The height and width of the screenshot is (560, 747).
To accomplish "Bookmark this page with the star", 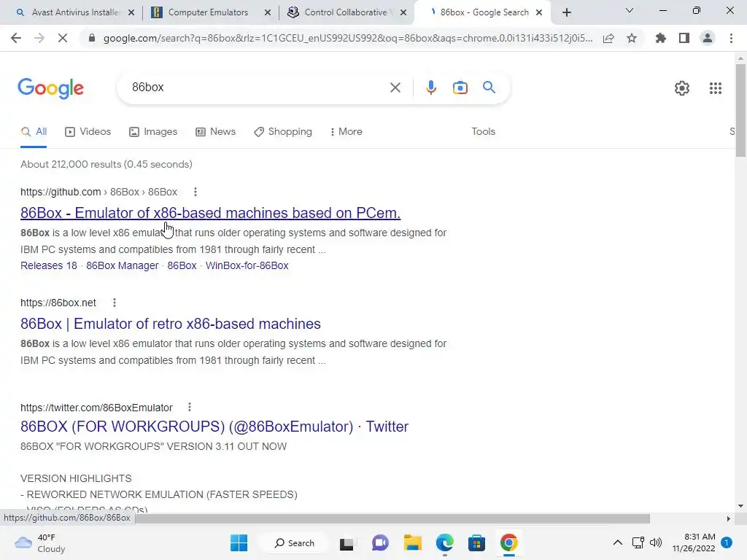I will click(632, 38).
